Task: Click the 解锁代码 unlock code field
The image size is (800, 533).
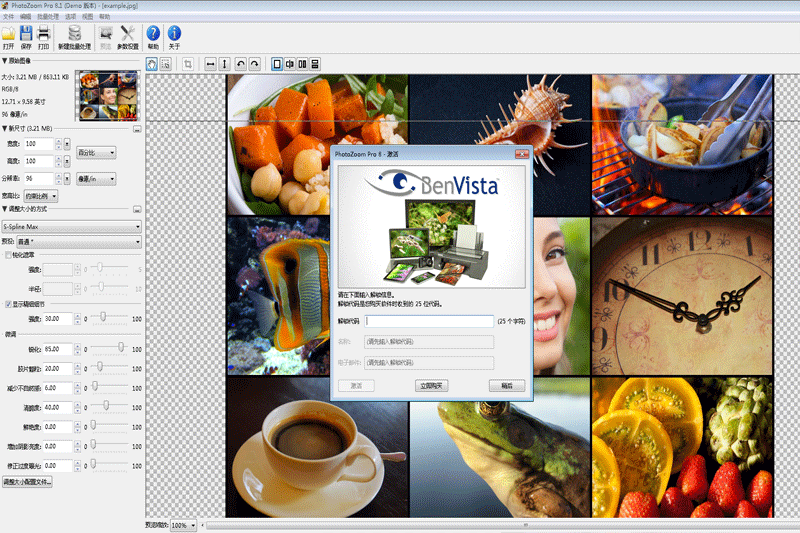Action: point(429,321)
